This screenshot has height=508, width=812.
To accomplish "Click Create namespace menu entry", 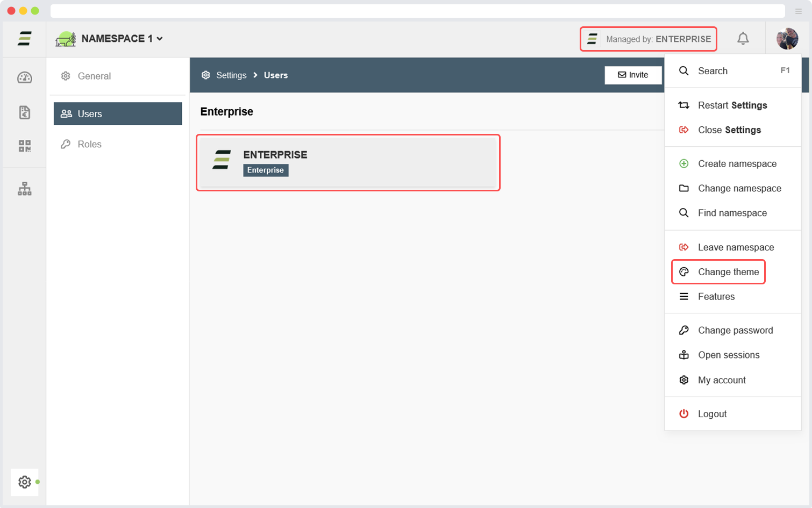I will point(737,164).
